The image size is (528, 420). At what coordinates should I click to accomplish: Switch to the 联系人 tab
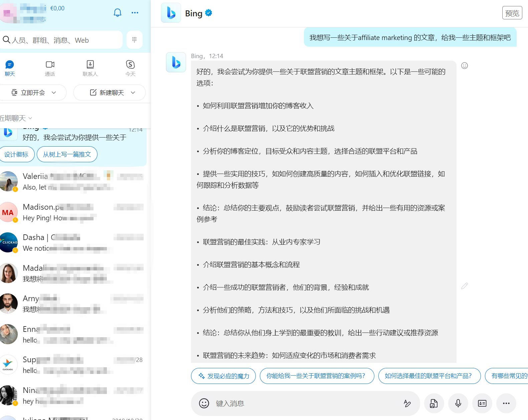(x=90, y=68)
